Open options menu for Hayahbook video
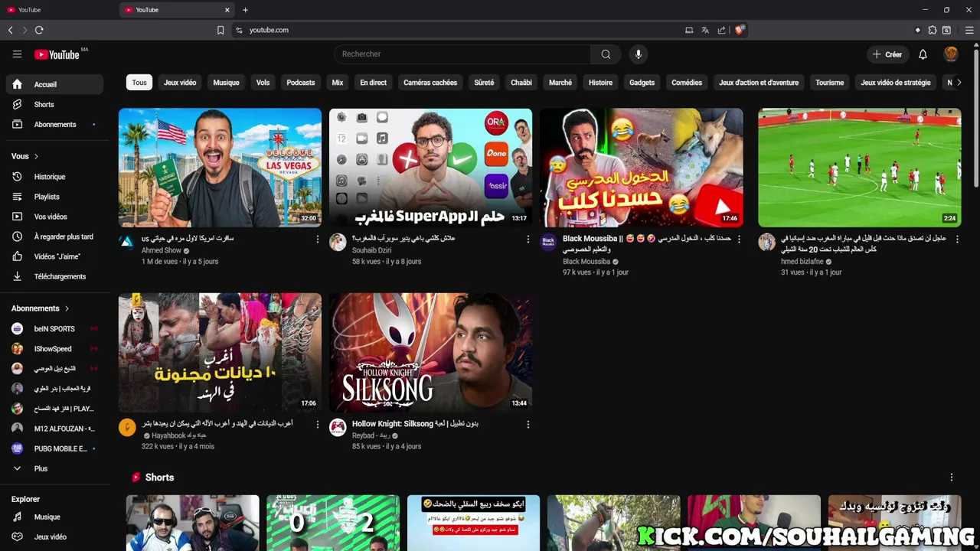The height and width of the screenshot is (551, 980). click(318, 425)
